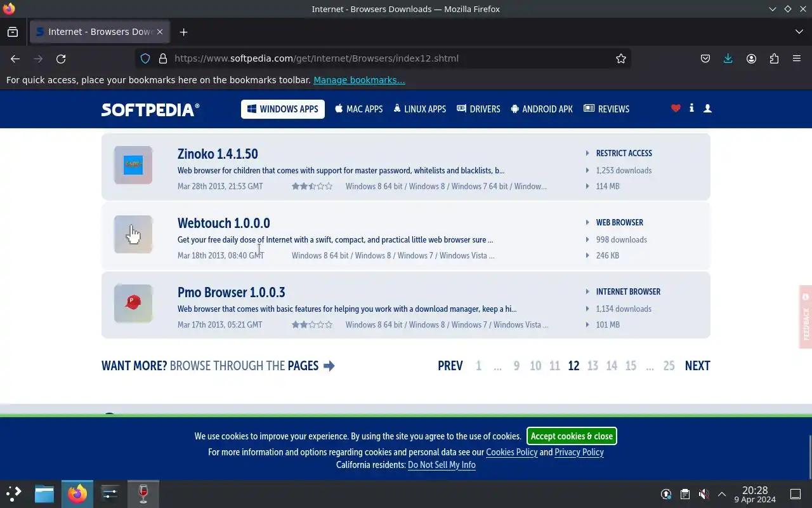Click Accept cookies & close button

pos(572,436)
